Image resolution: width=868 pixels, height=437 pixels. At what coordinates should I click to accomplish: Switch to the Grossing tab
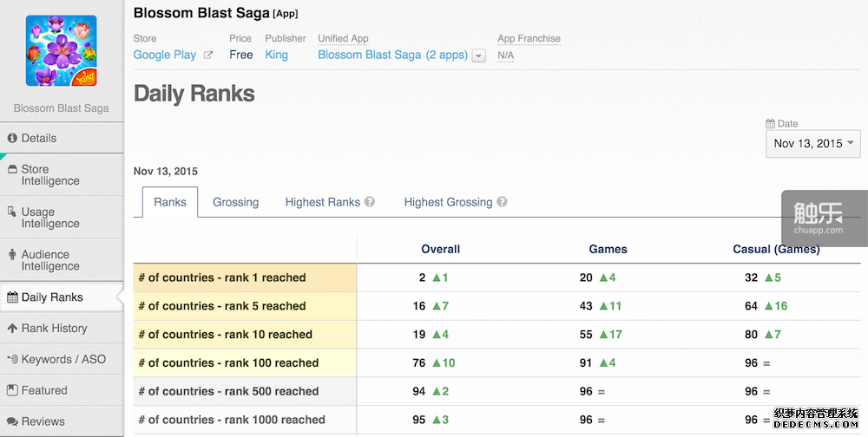236,202
